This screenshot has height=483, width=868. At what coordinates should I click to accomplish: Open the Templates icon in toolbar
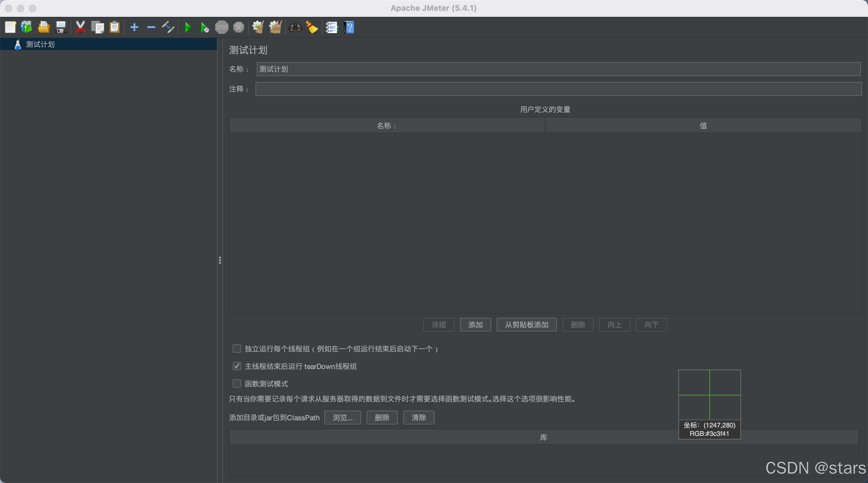(27, 27)
